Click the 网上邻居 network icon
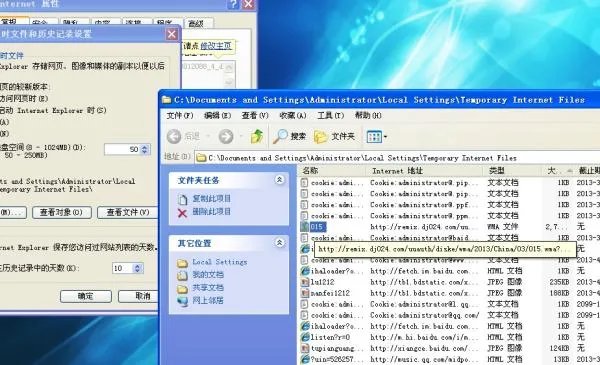 (x=182, y=301)
